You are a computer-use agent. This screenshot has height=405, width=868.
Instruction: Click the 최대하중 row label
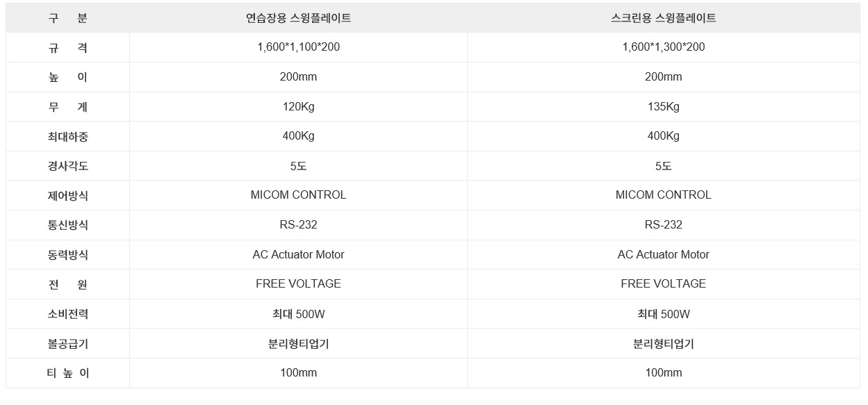click(x=67, y=137)
